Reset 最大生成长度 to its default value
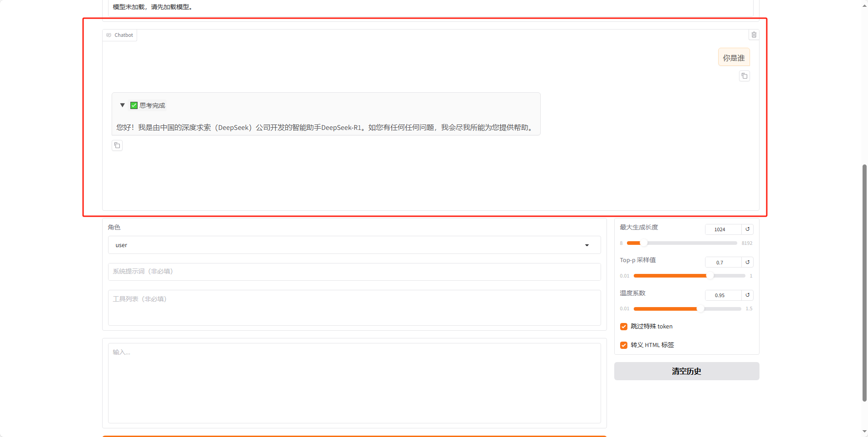This screenshot has height=437, width=868. [x=747, y=229]
